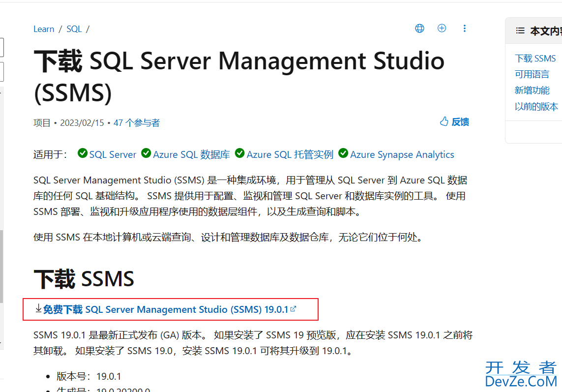The width and height of the screenshot is (562, 392).
Task: Click the article date 2023/02/15
Action: tap(82, 122)
